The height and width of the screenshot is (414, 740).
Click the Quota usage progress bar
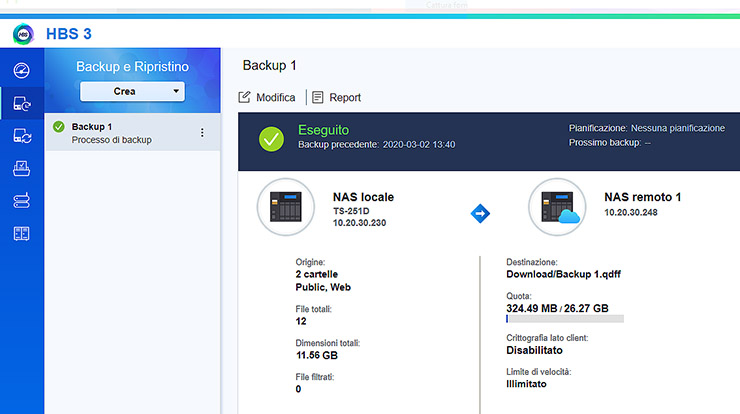pos(565,320)
